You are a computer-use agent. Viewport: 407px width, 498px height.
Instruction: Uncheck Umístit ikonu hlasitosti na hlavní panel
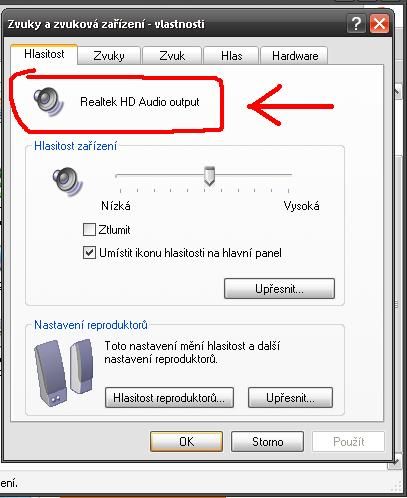pyautogui.click(x=89, y=253)
